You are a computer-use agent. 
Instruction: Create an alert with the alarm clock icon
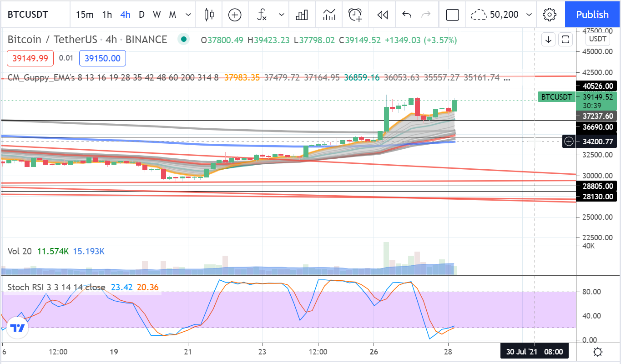pos(355,15)
